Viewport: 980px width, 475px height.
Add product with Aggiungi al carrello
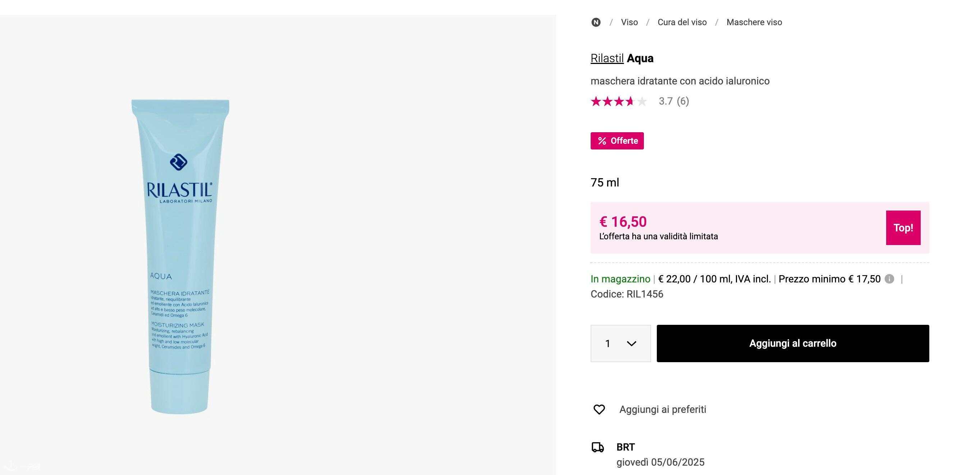point(793,343)
